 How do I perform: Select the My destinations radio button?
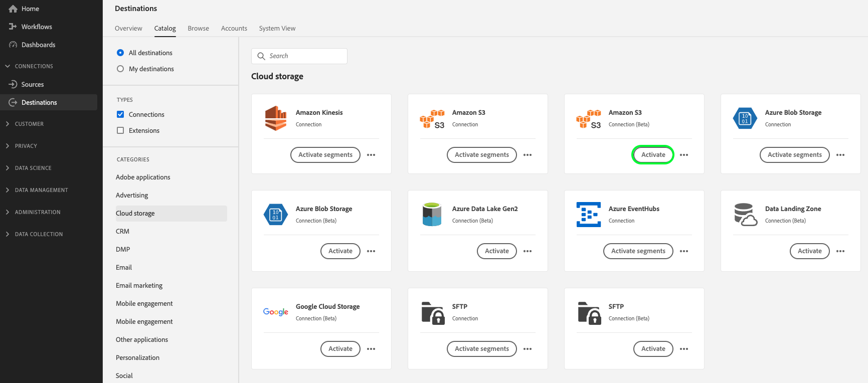click(120, 69)
